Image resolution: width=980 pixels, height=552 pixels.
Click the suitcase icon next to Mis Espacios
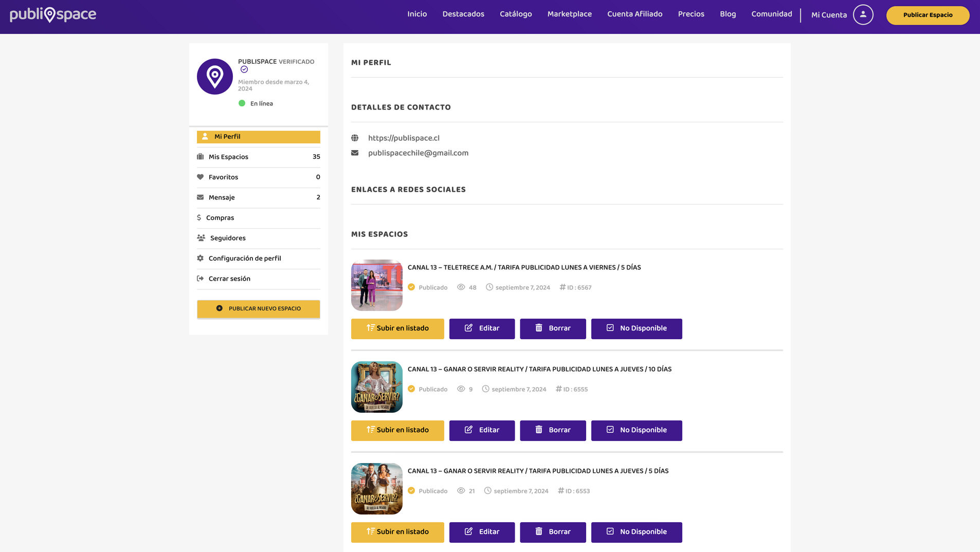coord(201,157)
